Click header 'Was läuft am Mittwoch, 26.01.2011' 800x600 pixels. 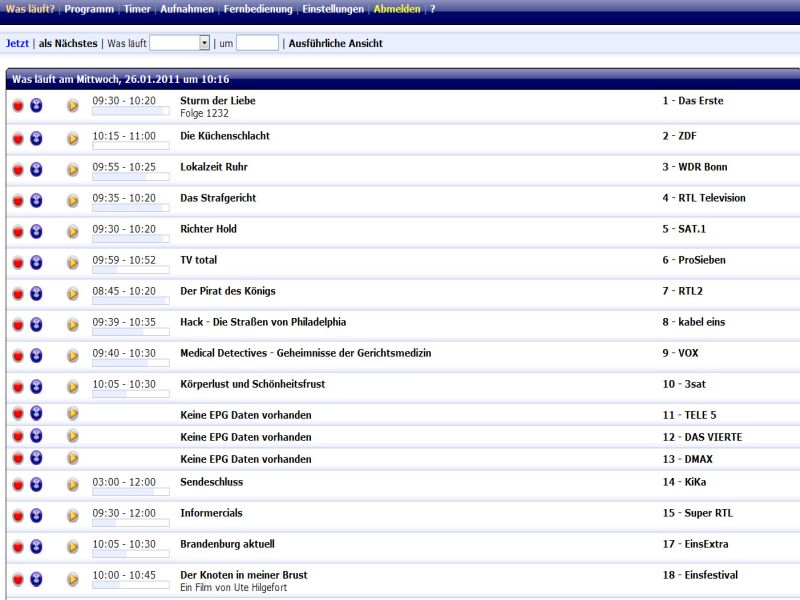pyautogui.click(x=121, y=79)
